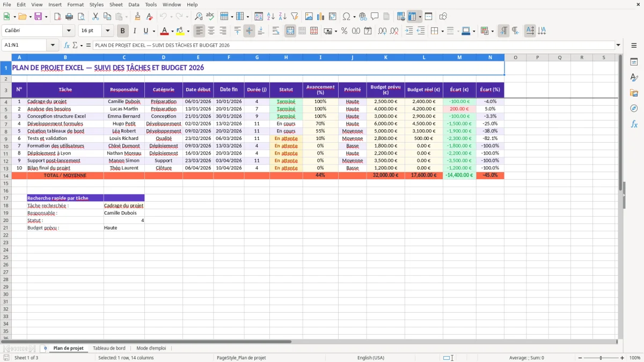This screenshot has width=644, height=362.
Task: Click the Define Print Area icon
Action: click(x=401, y=17)
